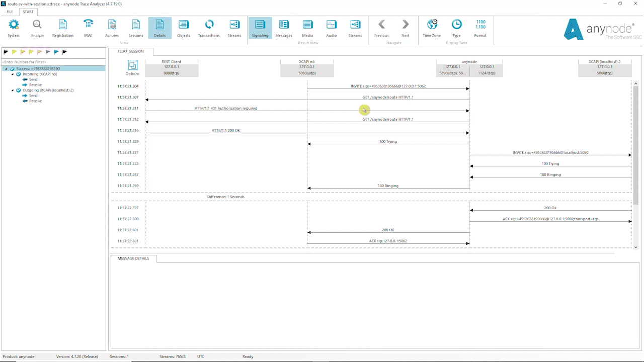Select the Incoming (XCAPI no) tree item
The height and width of the screenshot is (362, 644).
click(40, 74)
